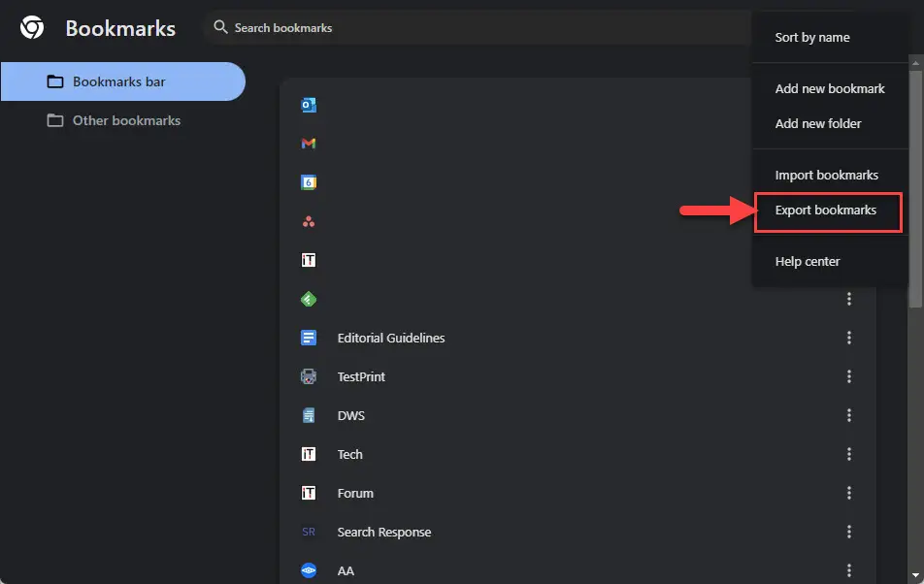This screenshot has width=924, height=584.
Task: Open more options for AA bookmark
Action: (x=848, y=570)
